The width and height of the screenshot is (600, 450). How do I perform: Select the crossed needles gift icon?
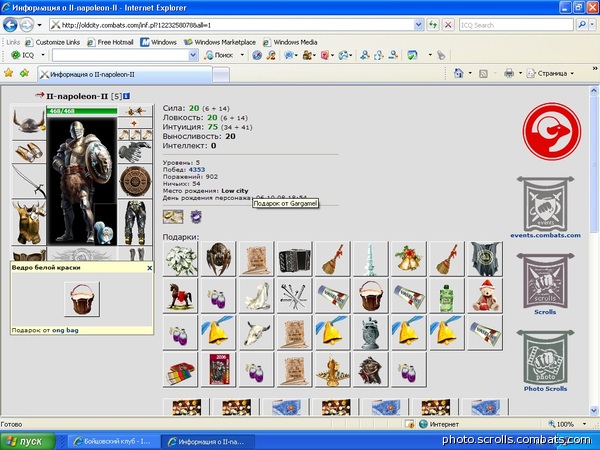294,296
